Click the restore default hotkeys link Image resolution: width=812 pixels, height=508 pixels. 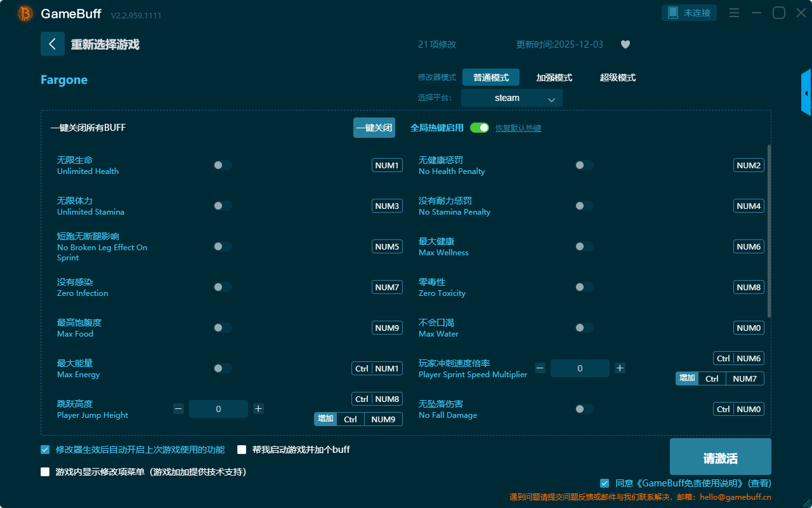518,128
